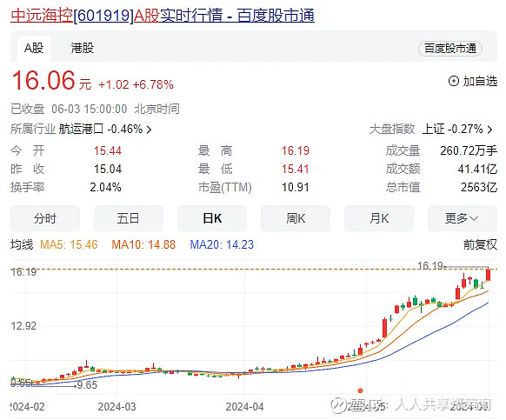Click the 2024-04 date axis label
The height and width of the screenshot is (420, 506).
pos(244,407)
